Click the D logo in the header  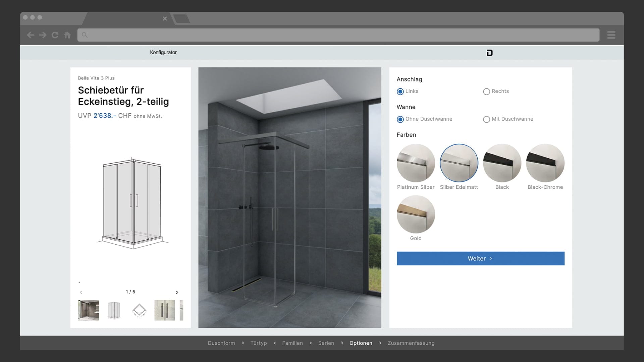click(x=489, y=53)
